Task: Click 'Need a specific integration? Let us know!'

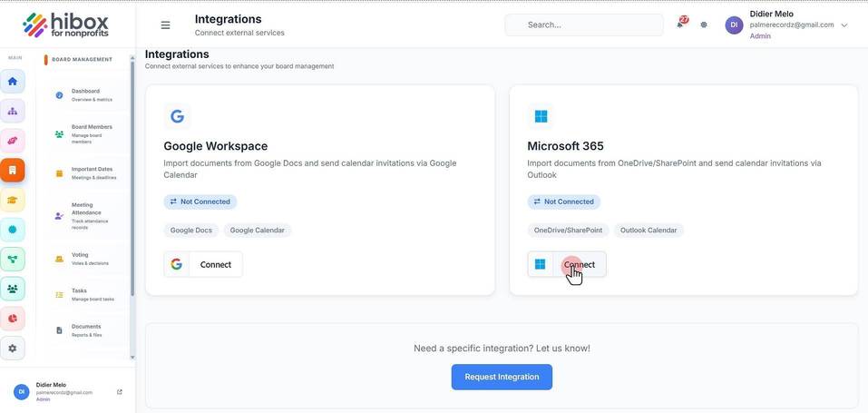Action: point(502,349)
